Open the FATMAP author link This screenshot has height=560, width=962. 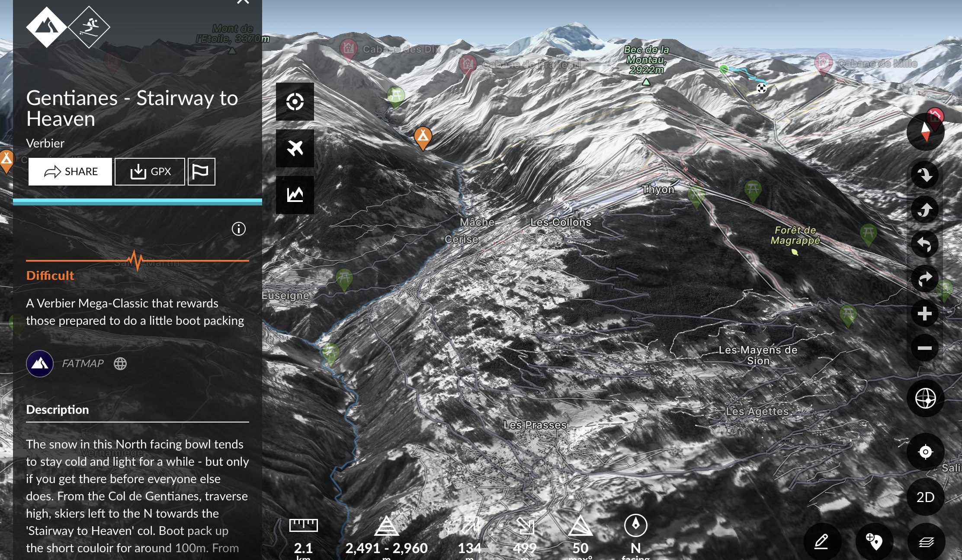(83, 364)
